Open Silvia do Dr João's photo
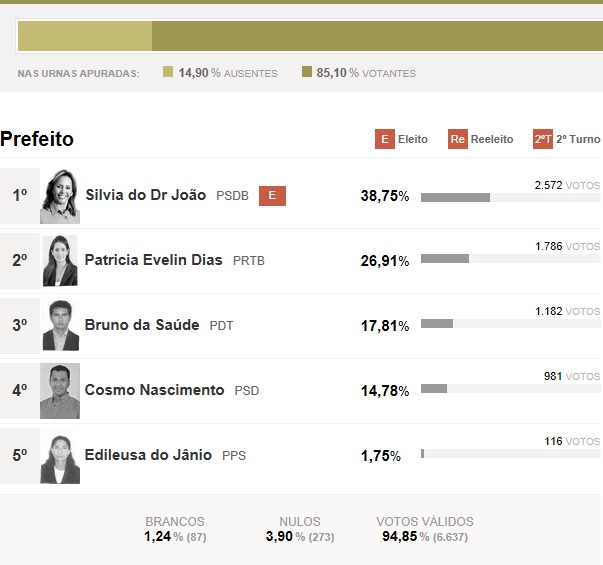Screen dimensions: 603x565 pos(60,196)
